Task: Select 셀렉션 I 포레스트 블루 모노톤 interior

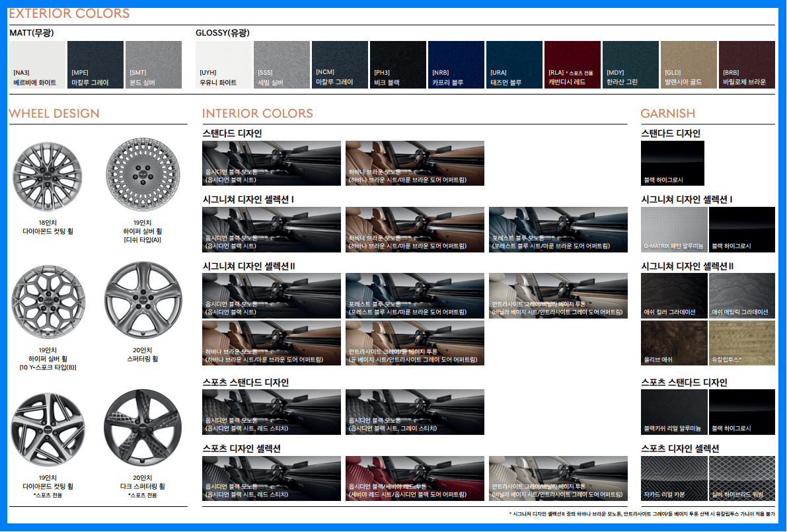Action: point(558,230)
